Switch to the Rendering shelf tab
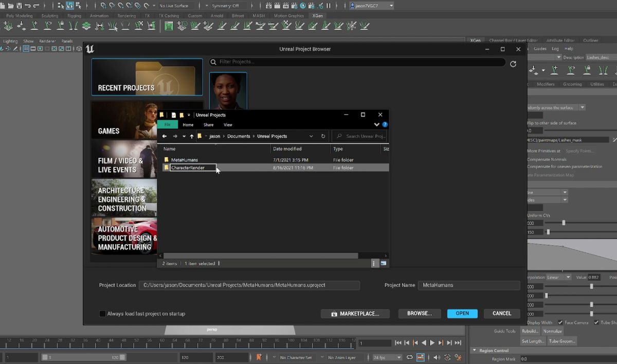Image resolution: width=617 pixels, height=364 pixels. tap(126, 15)
